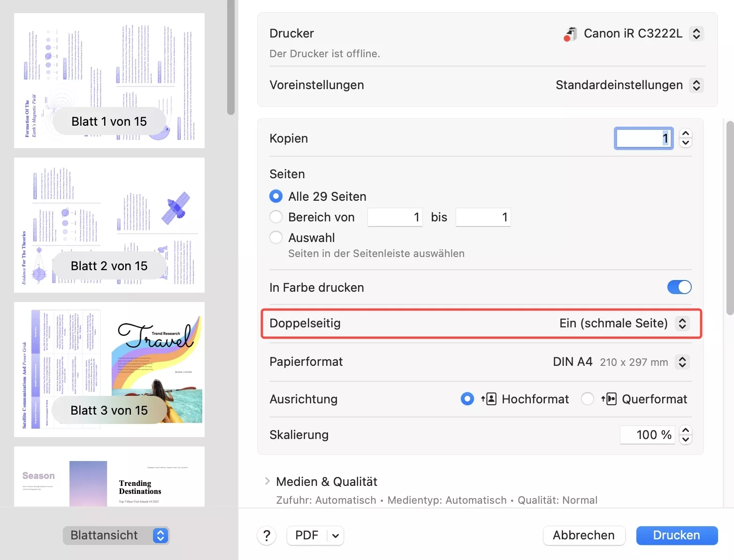This screenshot has height=560, width=734.
Task: Click the Canon printer icon
Action: (x=570, y=34)
